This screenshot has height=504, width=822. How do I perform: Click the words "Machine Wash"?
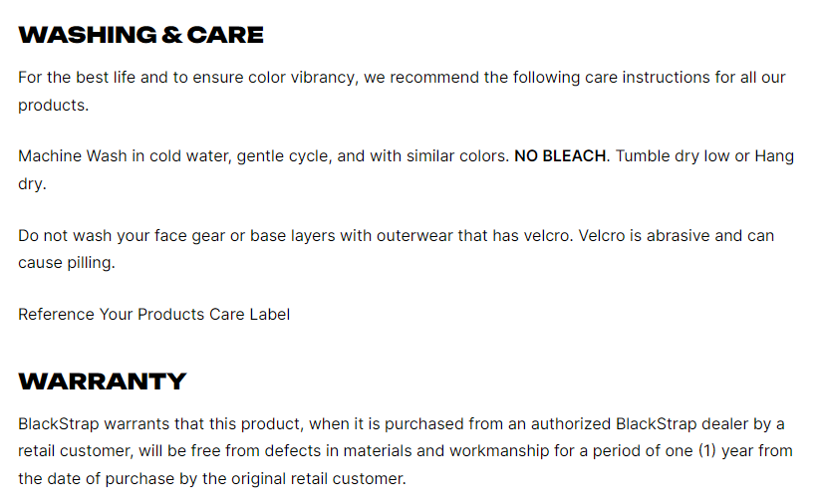tap(66, 156)
